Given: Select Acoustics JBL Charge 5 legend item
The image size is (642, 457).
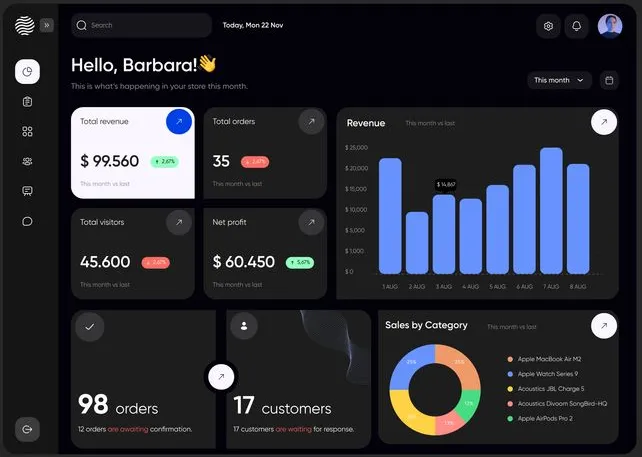Looking at the screenshot, I should point(546,389).
